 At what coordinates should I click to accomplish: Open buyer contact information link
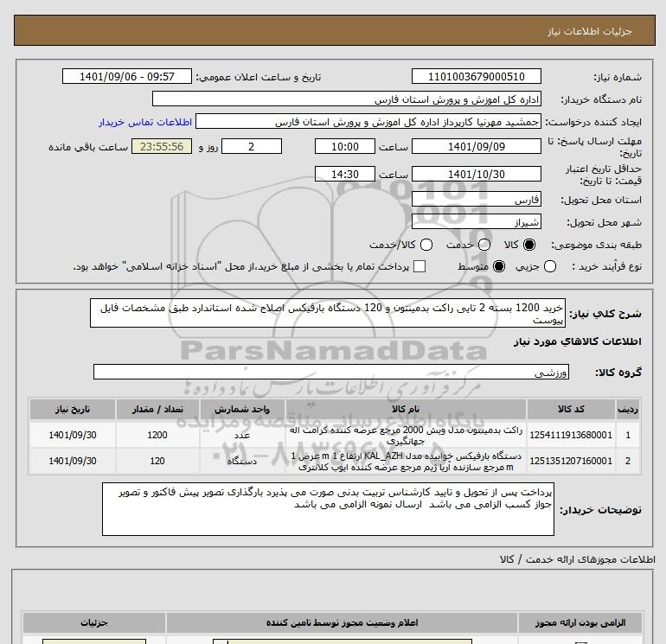(145, 122)
